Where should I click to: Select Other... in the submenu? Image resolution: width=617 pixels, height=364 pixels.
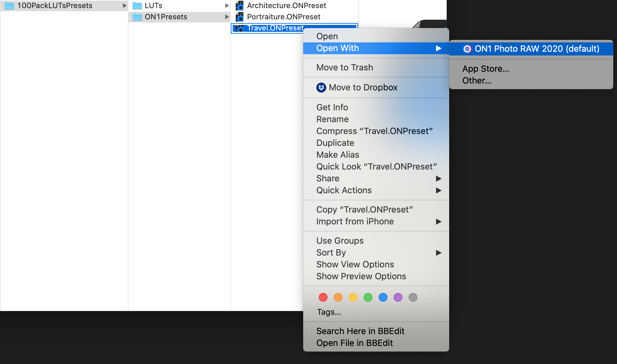point(531,81)
